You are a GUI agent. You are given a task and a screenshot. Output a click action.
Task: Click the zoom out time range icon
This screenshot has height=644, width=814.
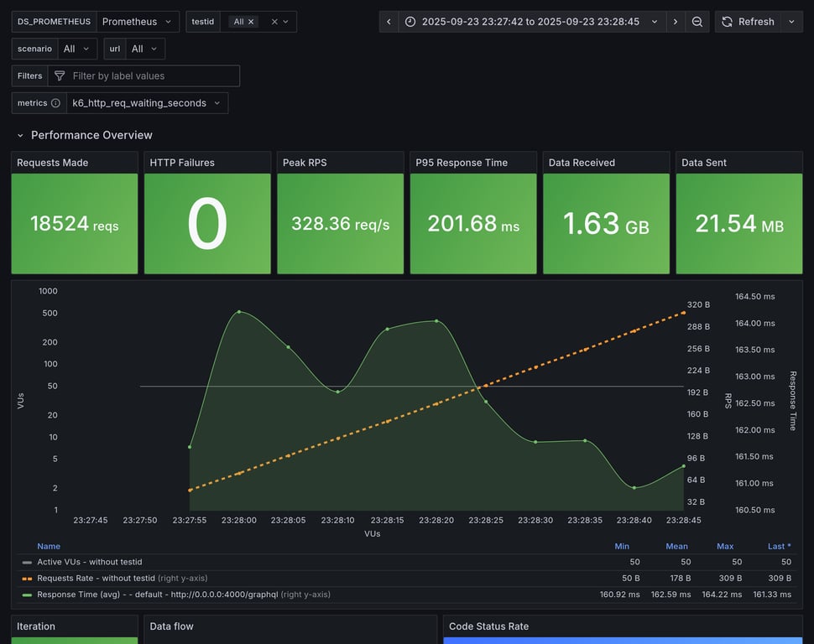click(697, 22)
